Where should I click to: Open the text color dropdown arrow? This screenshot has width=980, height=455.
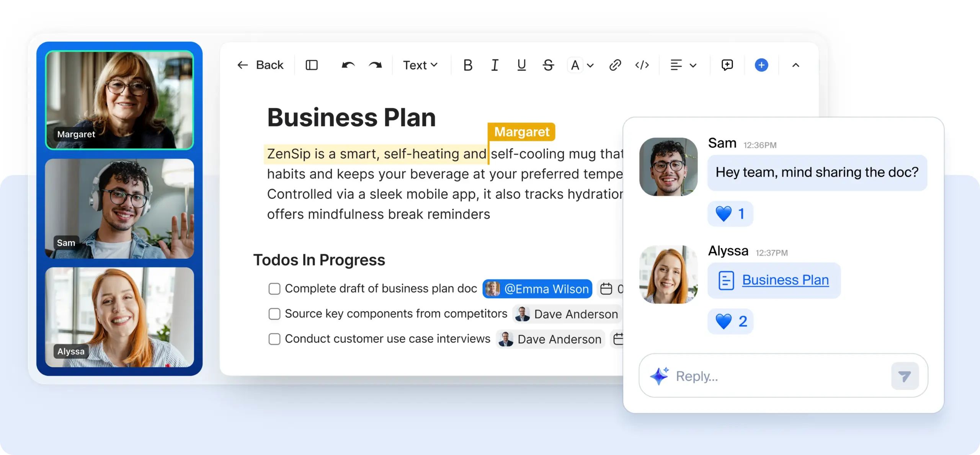click(590, 65)
